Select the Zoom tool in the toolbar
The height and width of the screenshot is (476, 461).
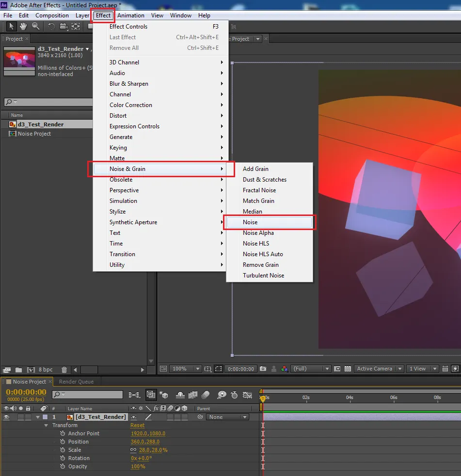pos(34,27)
